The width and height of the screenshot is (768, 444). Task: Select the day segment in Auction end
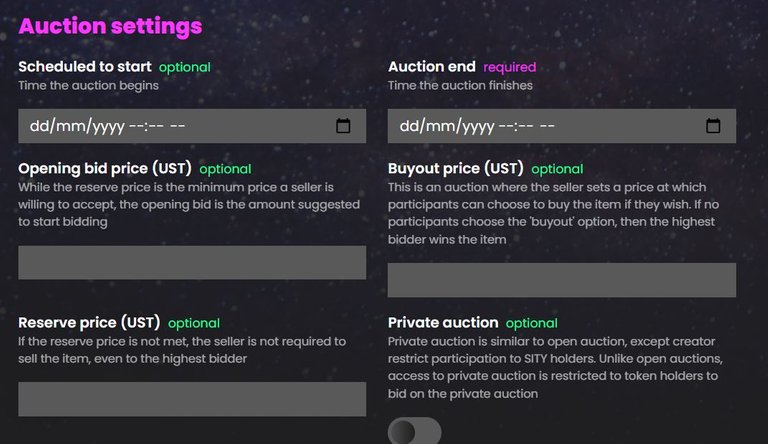click(x=409, y=126)
